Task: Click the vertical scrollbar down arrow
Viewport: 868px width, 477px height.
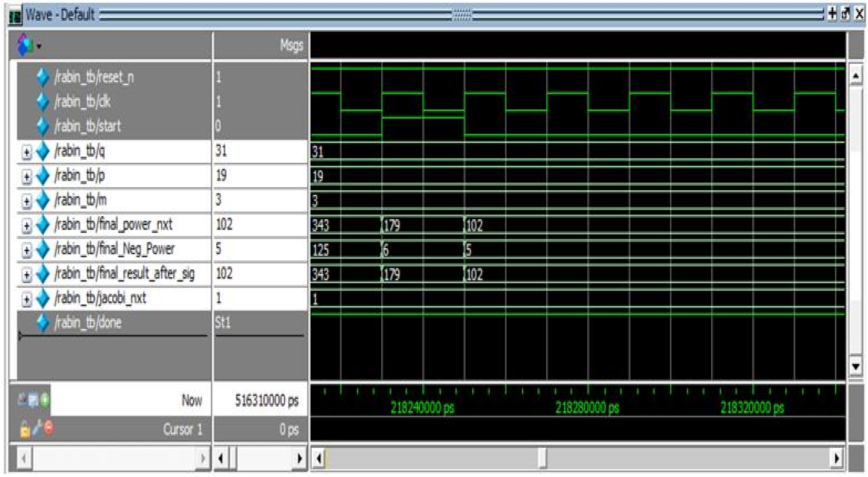Action: click(856, 366)
